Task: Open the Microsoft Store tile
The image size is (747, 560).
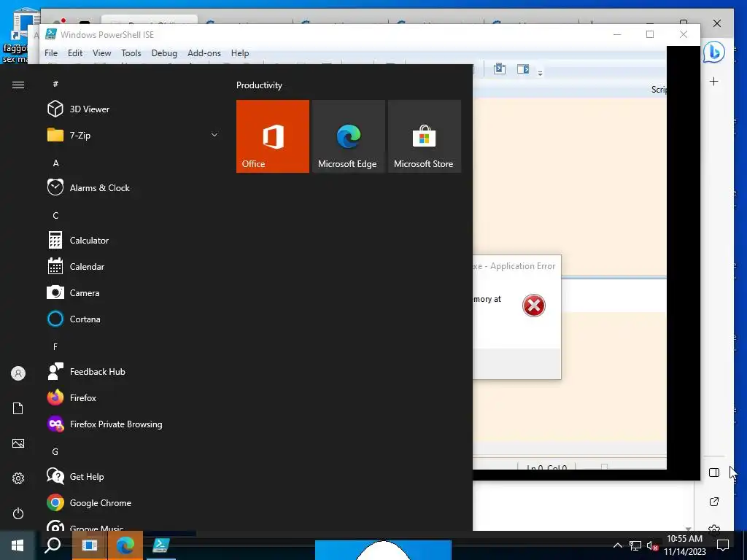Action: [x=424, y=136]
